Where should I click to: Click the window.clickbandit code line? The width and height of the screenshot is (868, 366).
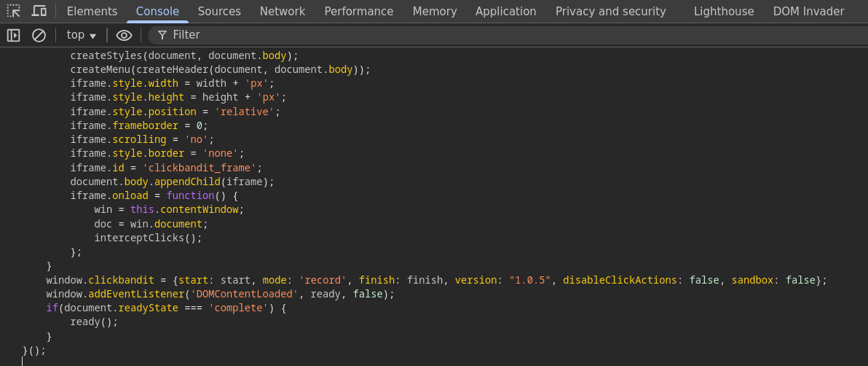tap(436, 280)
